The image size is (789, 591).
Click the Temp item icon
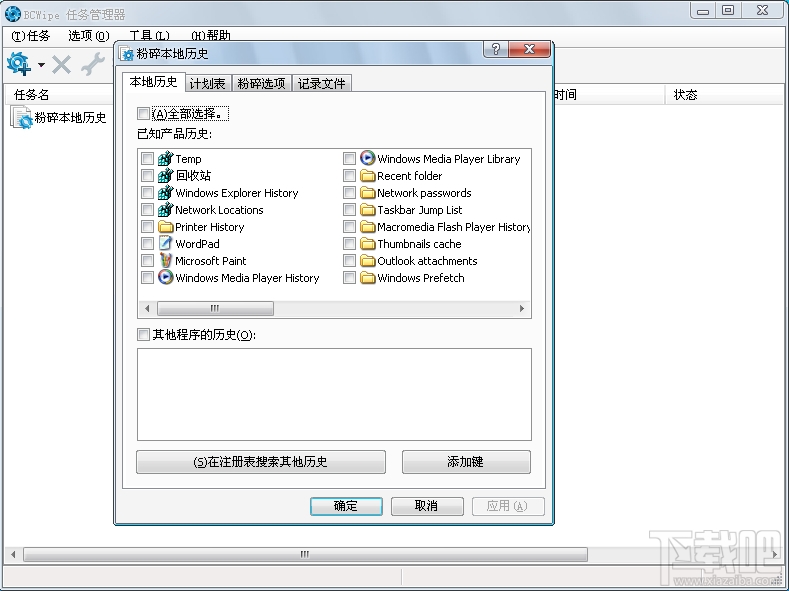pos(166,158)
